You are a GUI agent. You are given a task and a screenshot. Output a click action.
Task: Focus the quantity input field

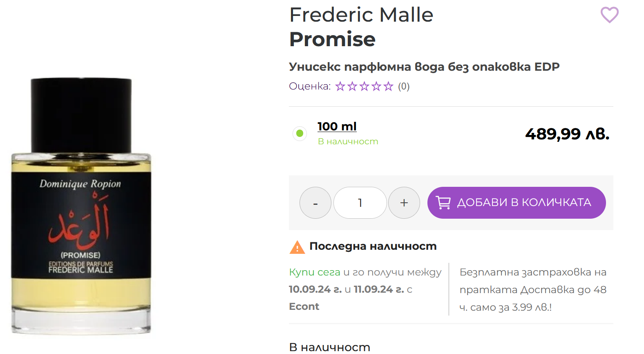click(360, 203)
